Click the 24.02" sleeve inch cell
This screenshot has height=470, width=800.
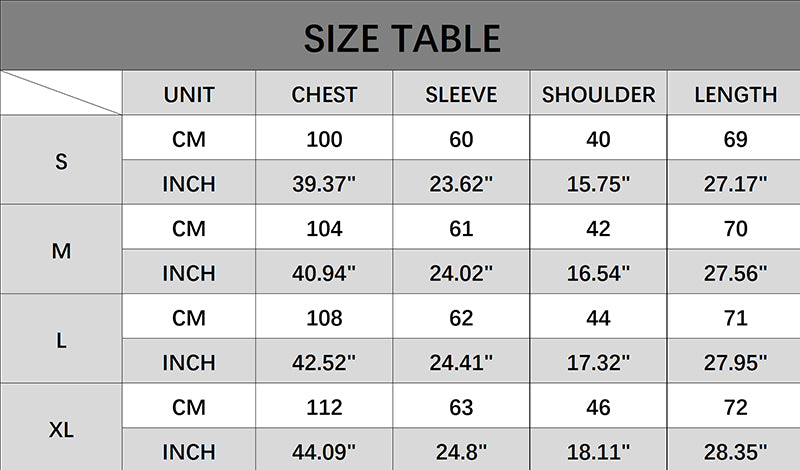[461, 273]
